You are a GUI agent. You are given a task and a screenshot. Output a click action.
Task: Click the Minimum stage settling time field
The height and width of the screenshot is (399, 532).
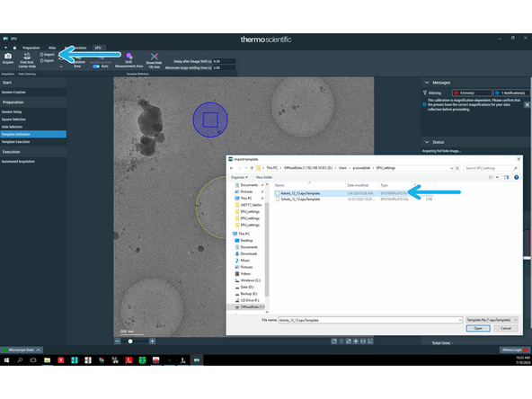click(x=224, y=68)
